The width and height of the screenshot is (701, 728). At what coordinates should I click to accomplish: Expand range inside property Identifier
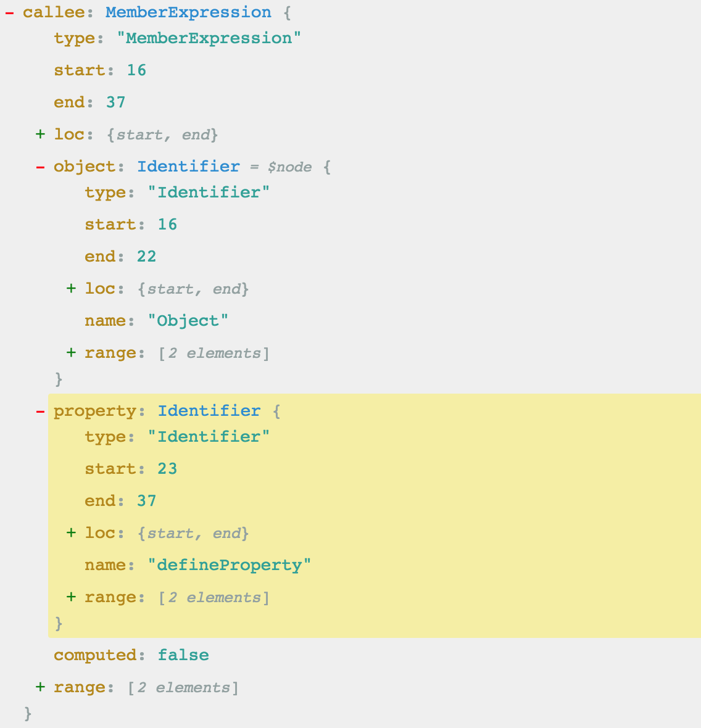coord(71,597)
